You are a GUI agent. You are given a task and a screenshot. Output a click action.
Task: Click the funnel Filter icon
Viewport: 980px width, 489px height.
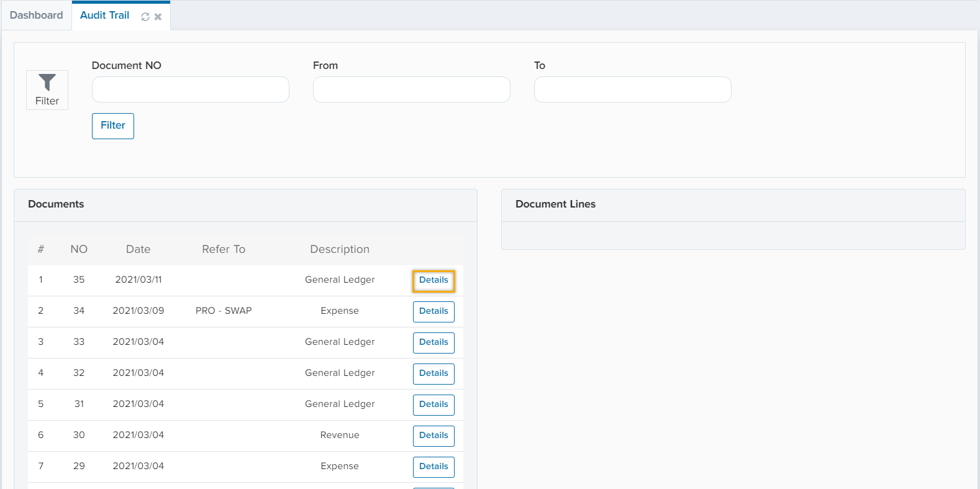click(x=47, y=89)
